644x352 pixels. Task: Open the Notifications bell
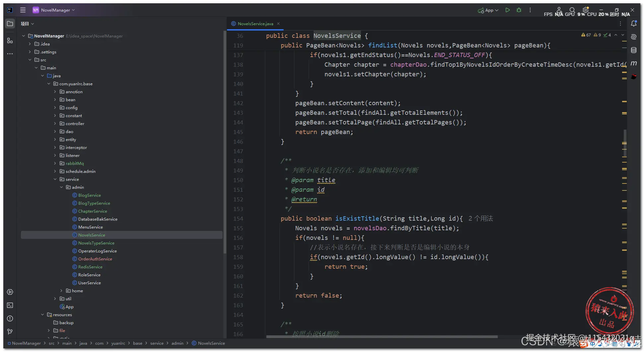click(x=634, y=24)
